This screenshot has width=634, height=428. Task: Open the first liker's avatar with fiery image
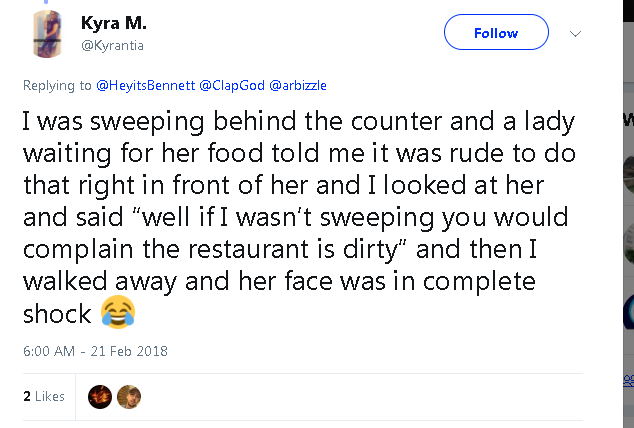[x=100, y=397]
